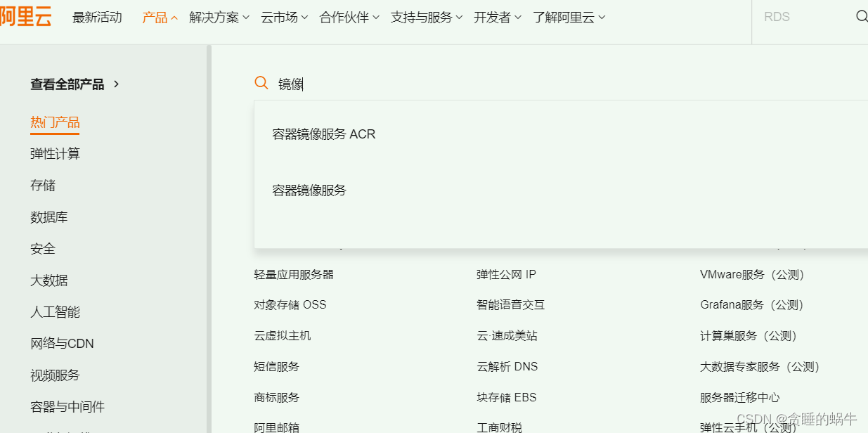Click the product search field containing 镜像

coord(562,84)
